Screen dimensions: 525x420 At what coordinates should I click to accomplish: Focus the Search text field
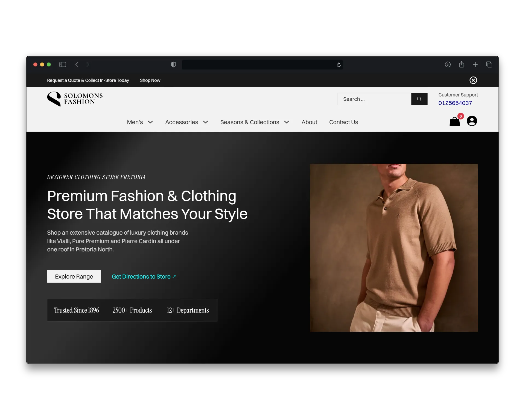point(374,99)
